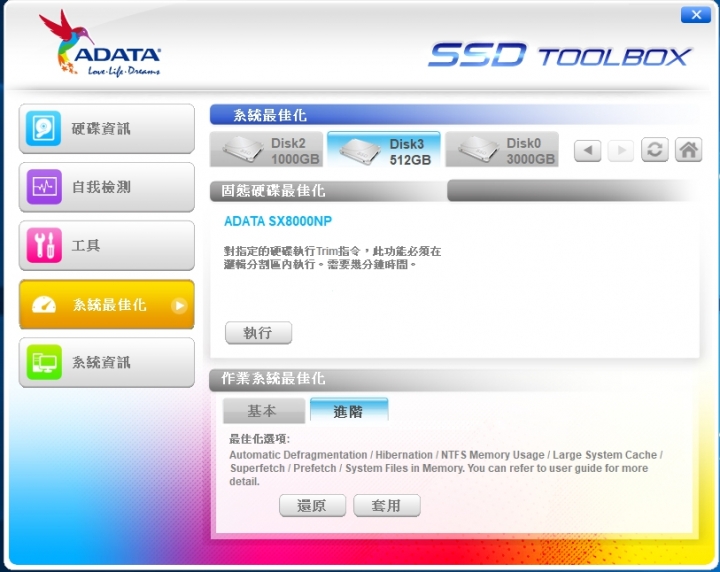The width and height of the screenshot is (720, 572).
Task: Open the 系統資訊 system info section
Action: [107, 363]
